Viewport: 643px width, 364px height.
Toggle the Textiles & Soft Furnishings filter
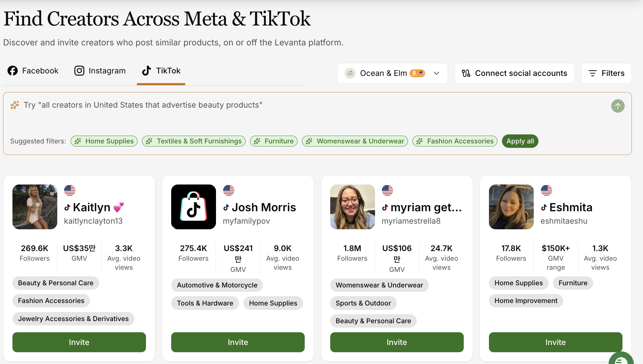[194, 141]
